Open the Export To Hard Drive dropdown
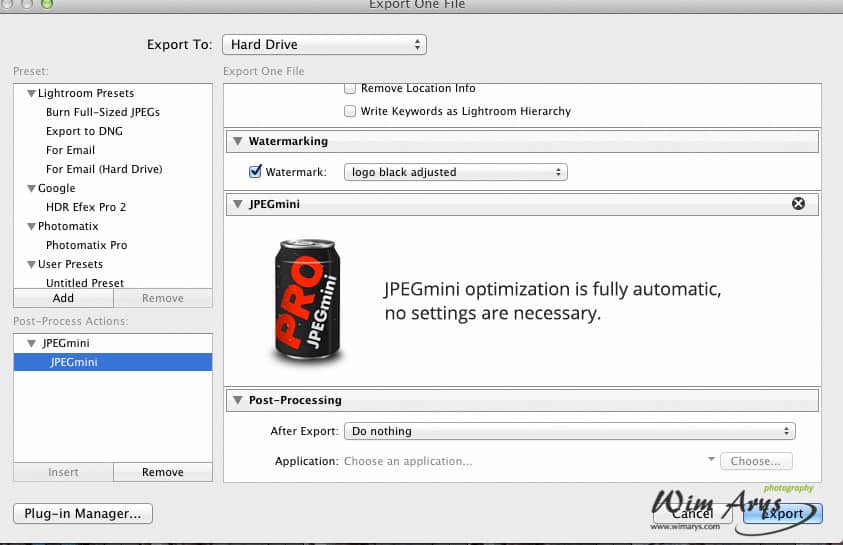 point(324,45)
